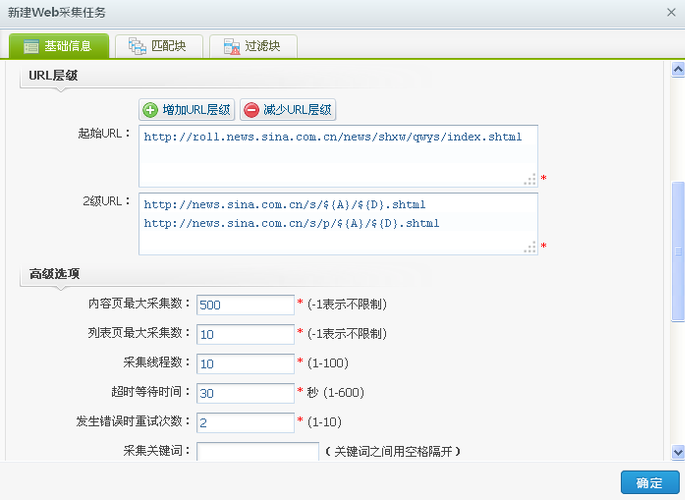Screen dimensions: 685x500
Task: Click the scrollbar up arrow
Action: (x=677, y=70)
